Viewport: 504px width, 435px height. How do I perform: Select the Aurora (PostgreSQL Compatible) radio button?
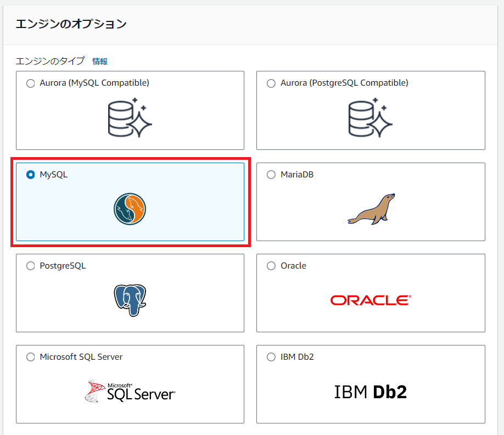coord(271,83)
